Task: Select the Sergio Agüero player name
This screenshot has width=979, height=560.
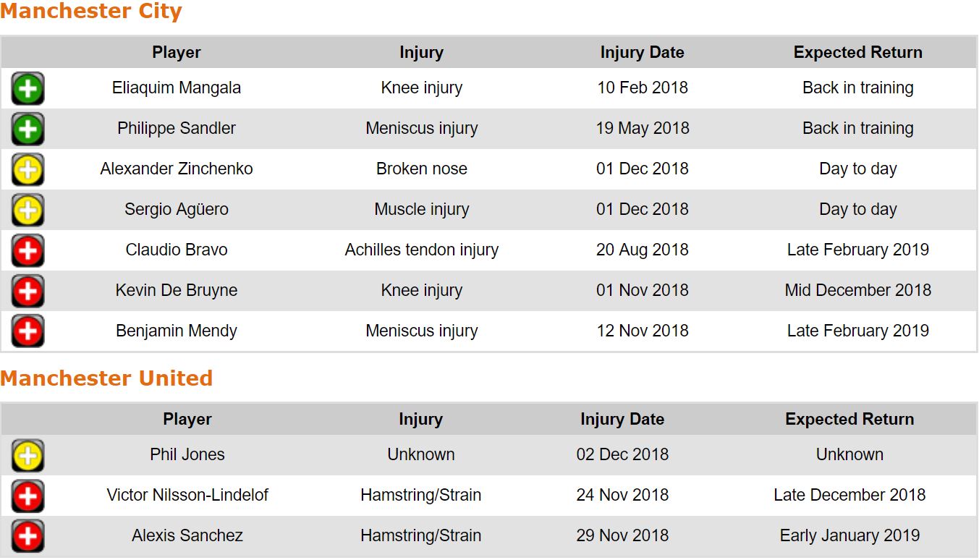Action: 177,209
